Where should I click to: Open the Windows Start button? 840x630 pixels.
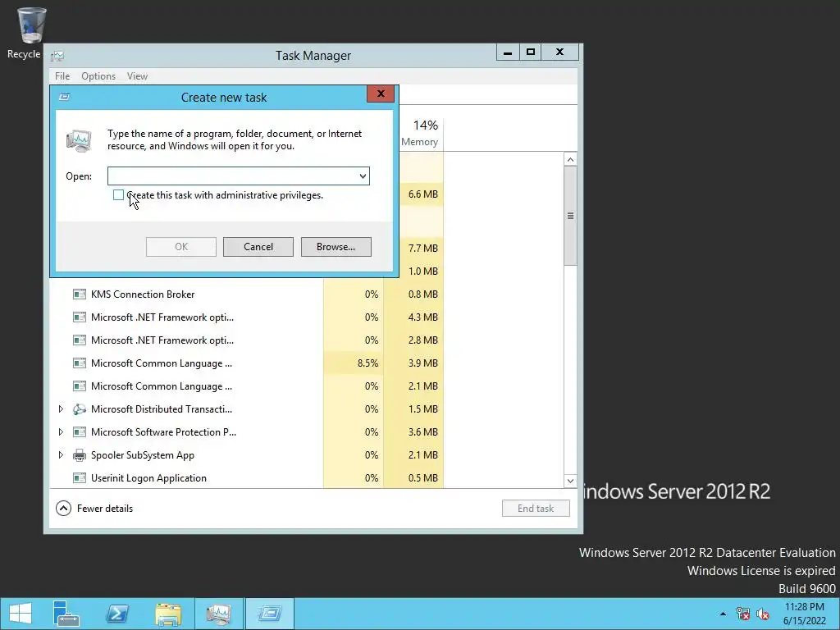coord(21,614)
